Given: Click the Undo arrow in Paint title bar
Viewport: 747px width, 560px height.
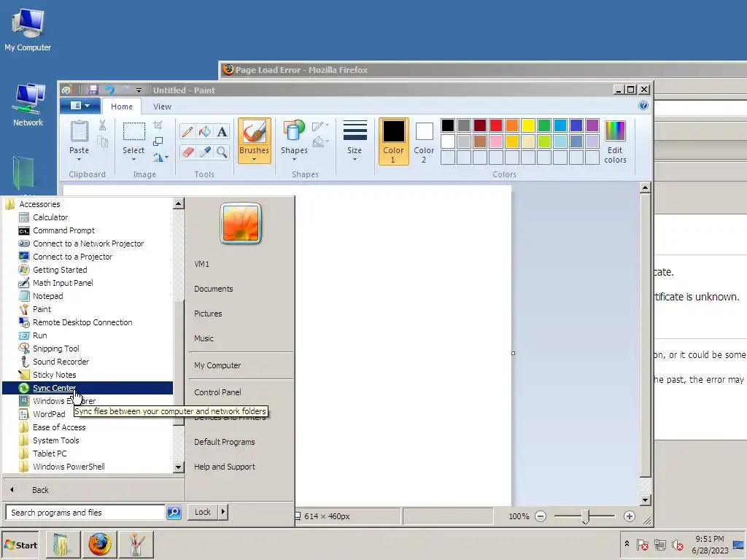Looking at the screenshot, I should click(109, 90).
